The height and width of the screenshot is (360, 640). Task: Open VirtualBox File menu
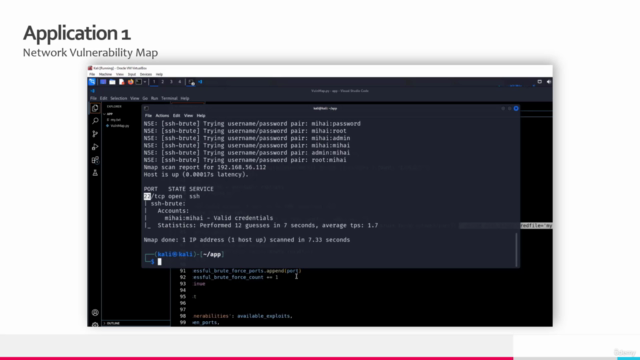[92, 74]
